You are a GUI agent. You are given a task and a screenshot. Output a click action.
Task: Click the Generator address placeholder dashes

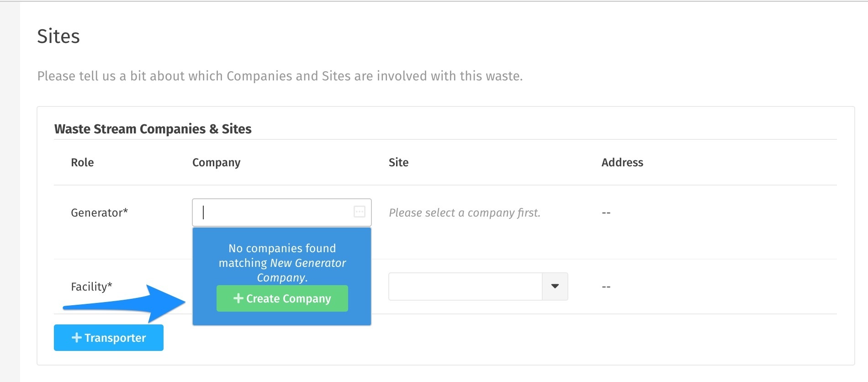pos(606,213)
